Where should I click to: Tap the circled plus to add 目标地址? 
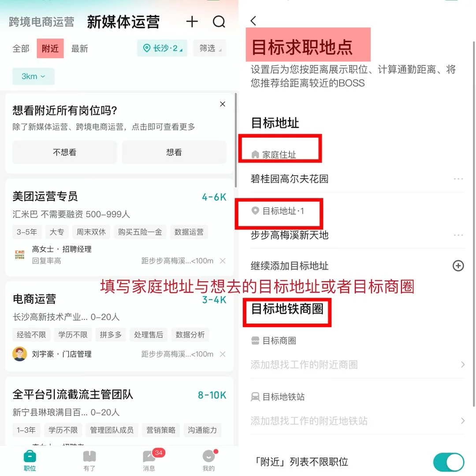coord(458,266)
